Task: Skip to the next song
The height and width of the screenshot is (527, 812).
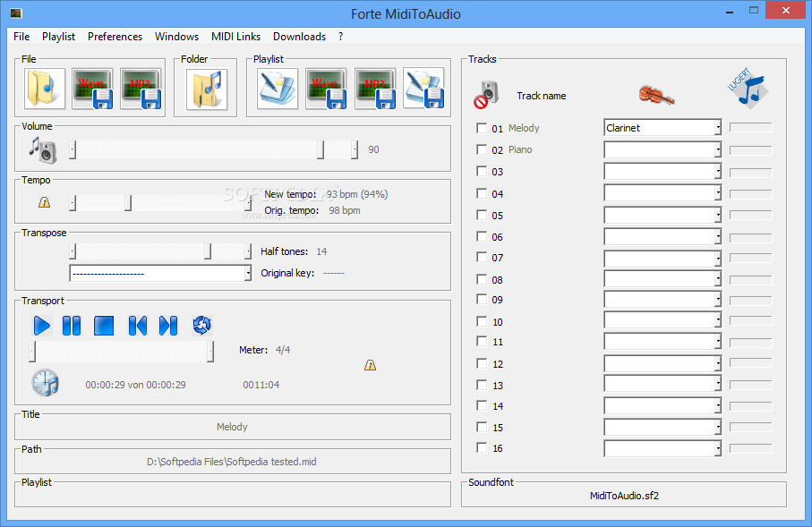Action: click(x=168, y=326)
